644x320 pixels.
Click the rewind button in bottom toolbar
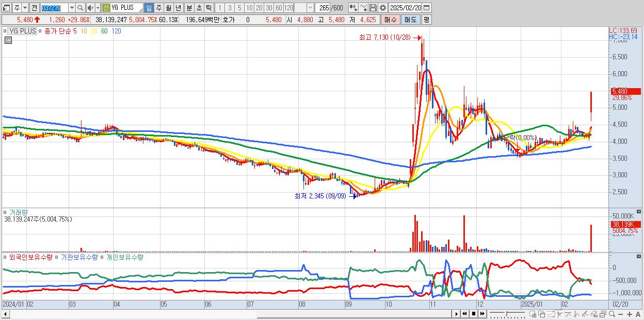pyautogui.click(x=465, y=314)
